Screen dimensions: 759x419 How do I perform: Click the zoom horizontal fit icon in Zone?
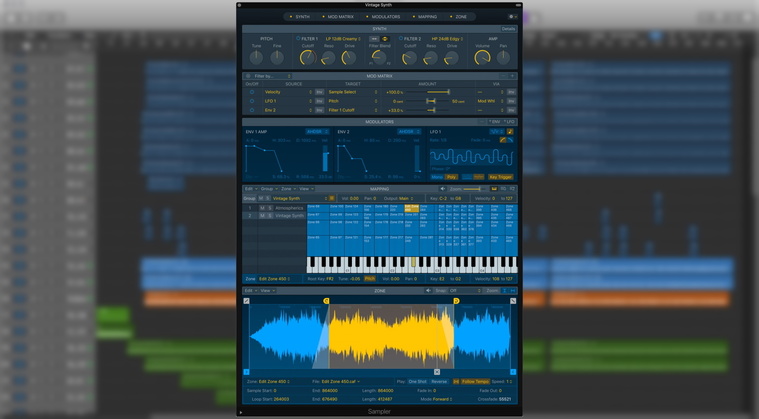pyautogui.click(x=513, y=291)
